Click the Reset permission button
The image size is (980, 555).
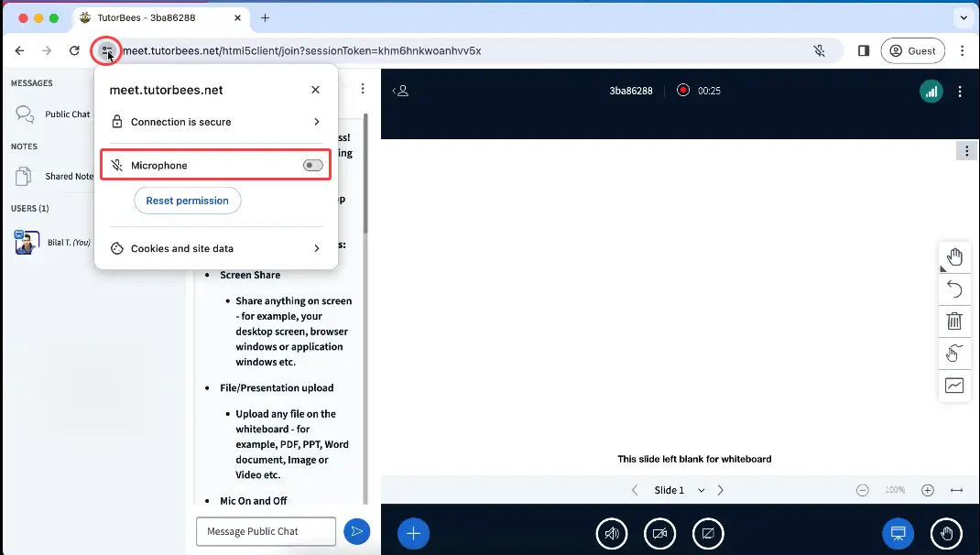click(x=187, y=201)
